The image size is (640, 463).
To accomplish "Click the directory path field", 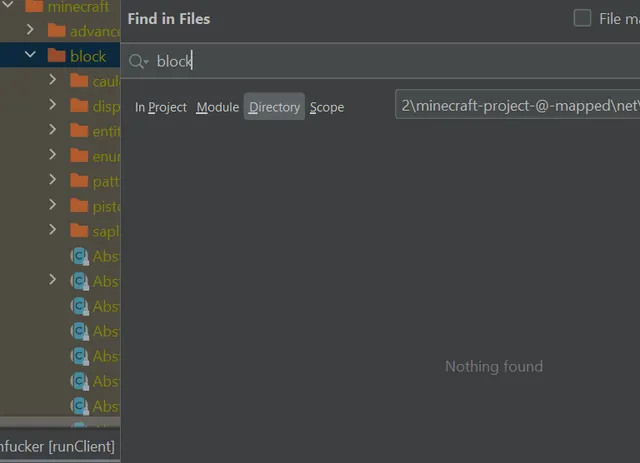I will [518, 105].
